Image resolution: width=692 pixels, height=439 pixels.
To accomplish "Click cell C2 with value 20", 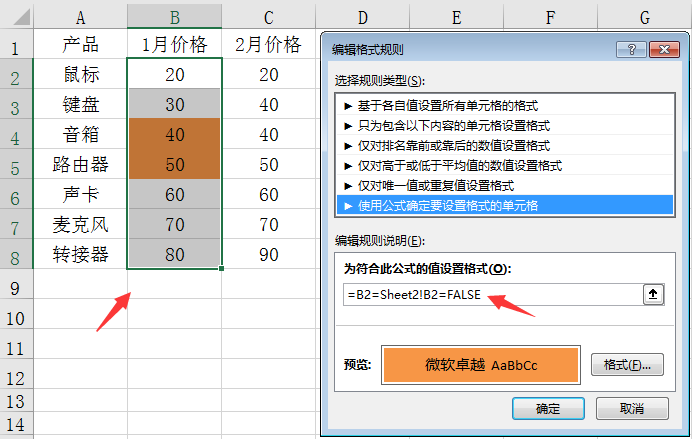I will (x=268, y=74).
